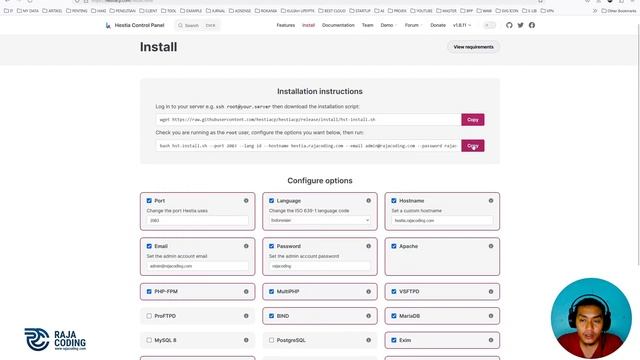Open the ARTIKEL bookmark folder
The image size is (640, 360).
coord(52,11)
